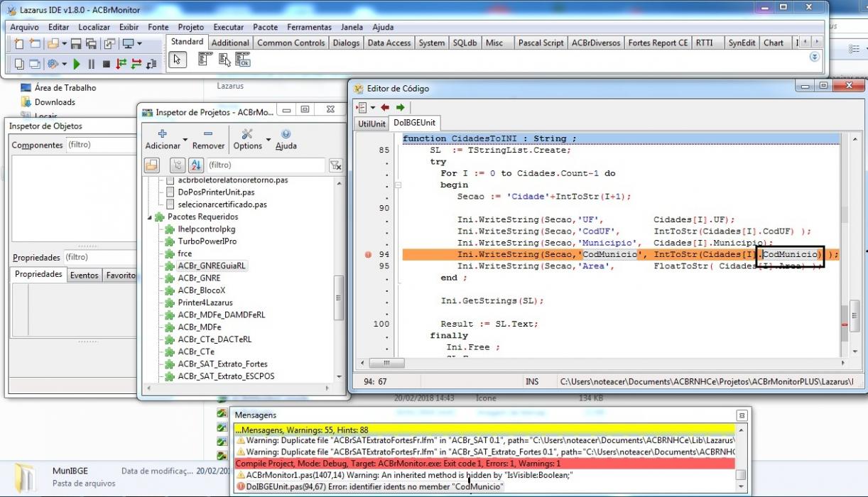
Task: Close the Mensagens panel
Action: click(742, 415)
